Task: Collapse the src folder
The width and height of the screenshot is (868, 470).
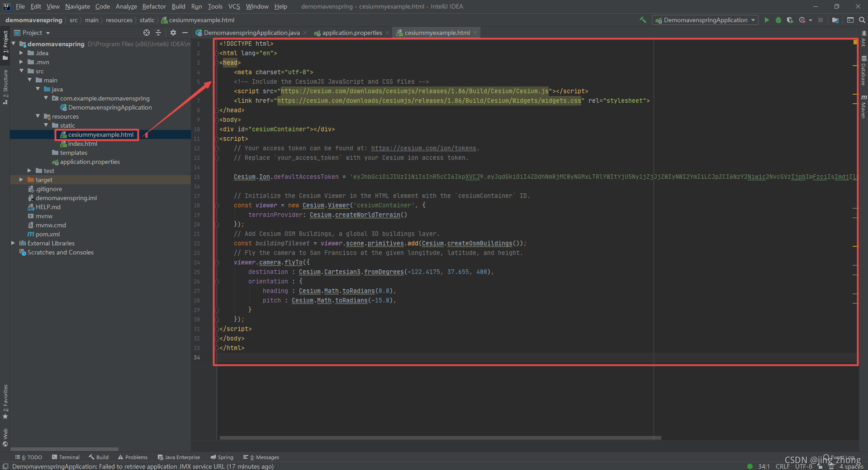Action: click(x=21, y=71)
